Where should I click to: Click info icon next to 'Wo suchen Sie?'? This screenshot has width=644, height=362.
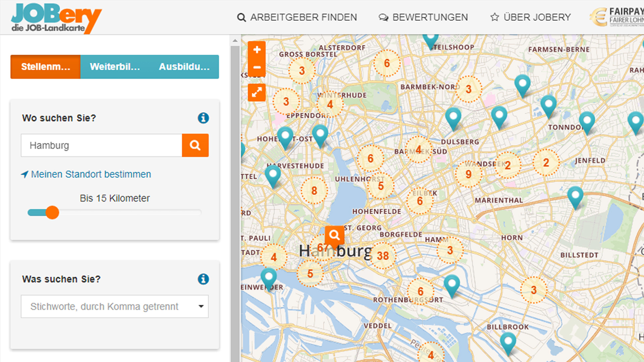[x=203, y=118]
